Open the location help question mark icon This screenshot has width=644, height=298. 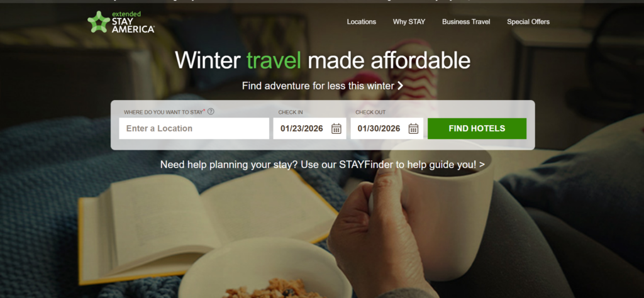click(211, 111)
